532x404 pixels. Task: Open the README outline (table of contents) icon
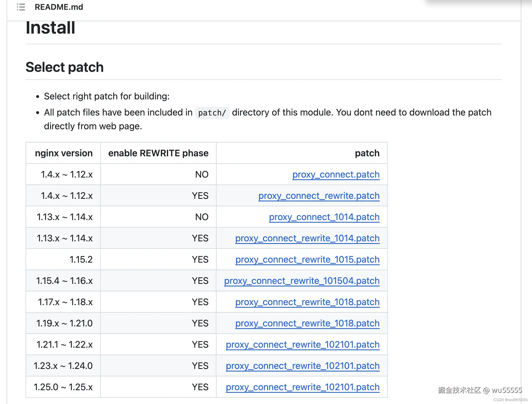pyautogui.click(x=21, y=7)
